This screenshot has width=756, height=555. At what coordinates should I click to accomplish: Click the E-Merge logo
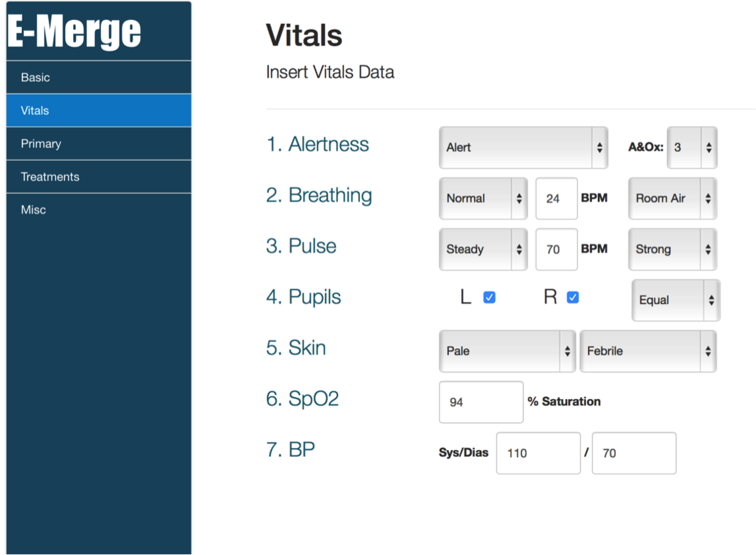[74, 31]
